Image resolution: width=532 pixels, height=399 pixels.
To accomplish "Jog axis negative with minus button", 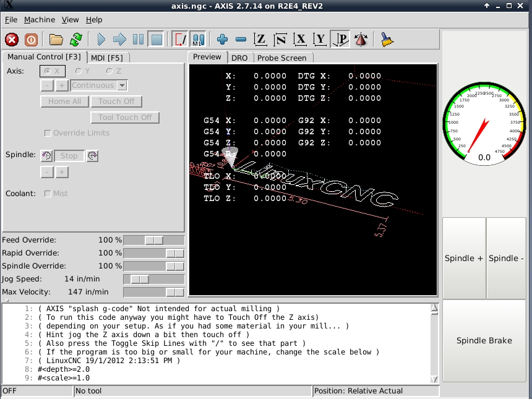I will pyautogui.click(x=47, y=85).
